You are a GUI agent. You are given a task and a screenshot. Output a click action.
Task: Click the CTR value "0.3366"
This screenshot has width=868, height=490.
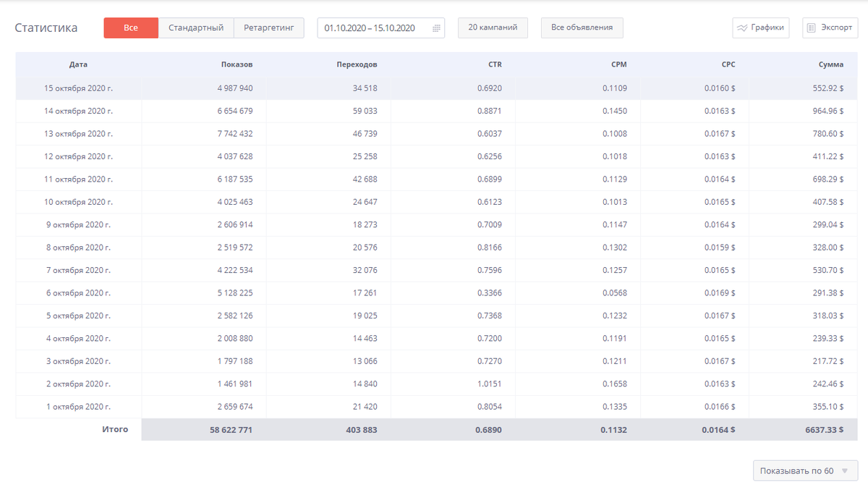click(x=490, y=293)
